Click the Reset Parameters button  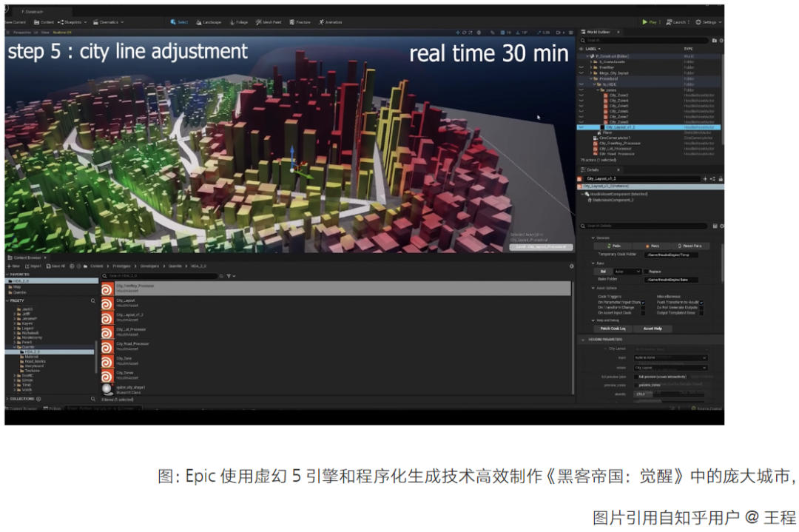[x=690, y=246]
